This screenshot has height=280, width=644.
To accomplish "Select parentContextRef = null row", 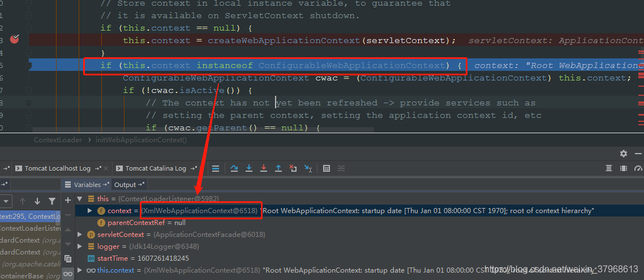I will 359,222.
